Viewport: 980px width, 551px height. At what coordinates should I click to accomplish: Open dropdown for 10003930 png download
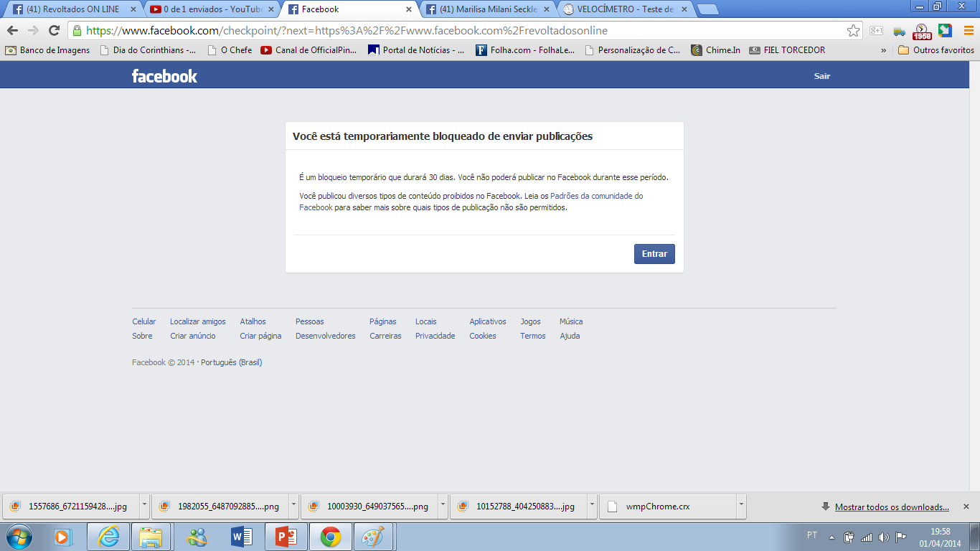coord(443,507)
